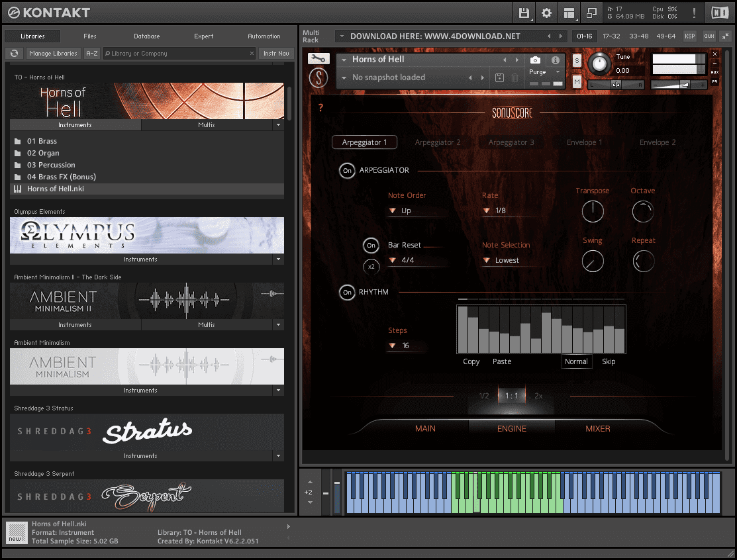Screen dimensions: 737x560
Task: Open snapshot list dropdown arrow
Action: [x=344, y=78]
